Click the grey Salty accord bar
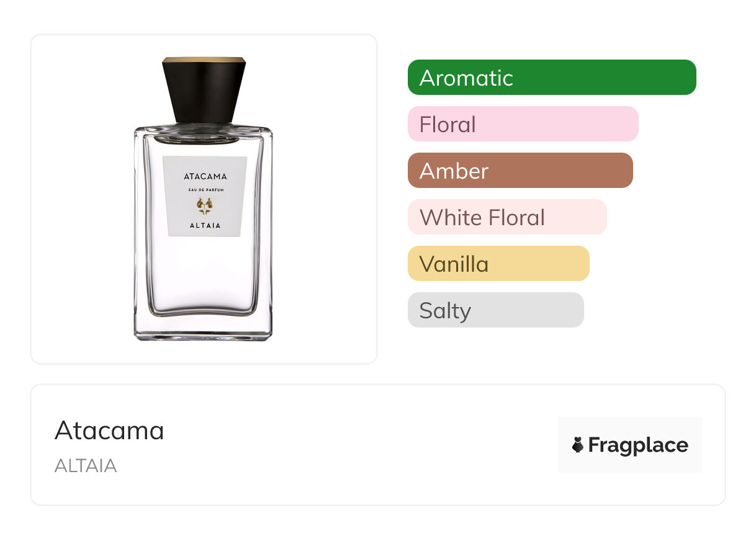Viewport: 756px width, 536px height. pyautogui.click(x=496, y=310)
